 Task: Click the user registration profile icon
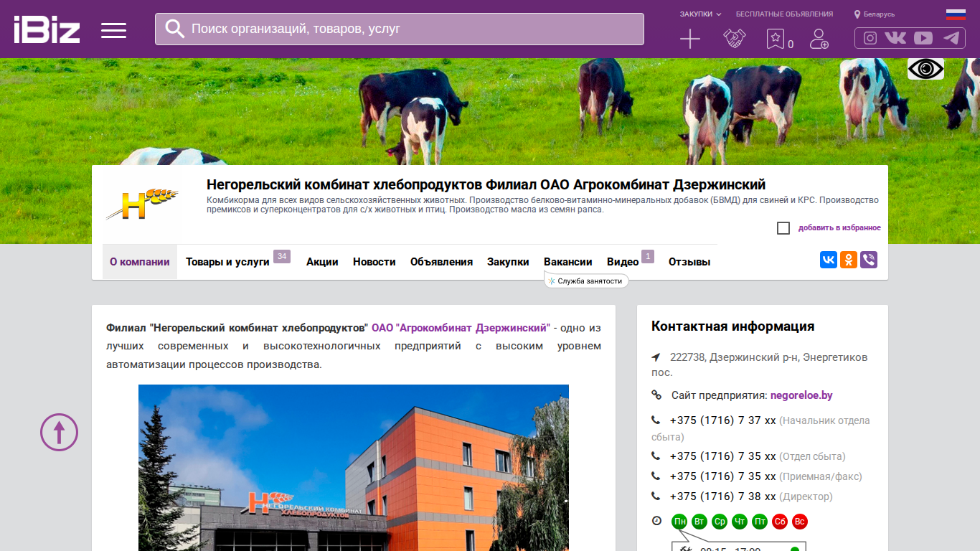[819, 39]
